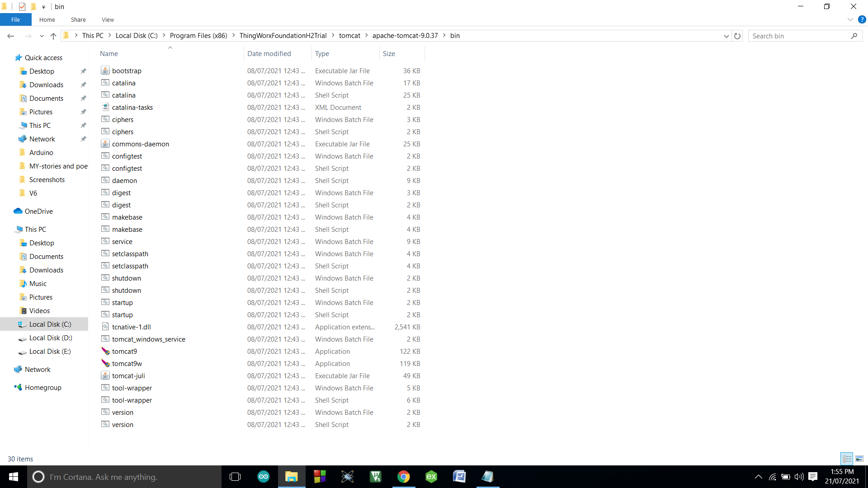Select the bootstrap jar file icon
Image resolution: width=868 pixels, height=488 pixels.
105,70
